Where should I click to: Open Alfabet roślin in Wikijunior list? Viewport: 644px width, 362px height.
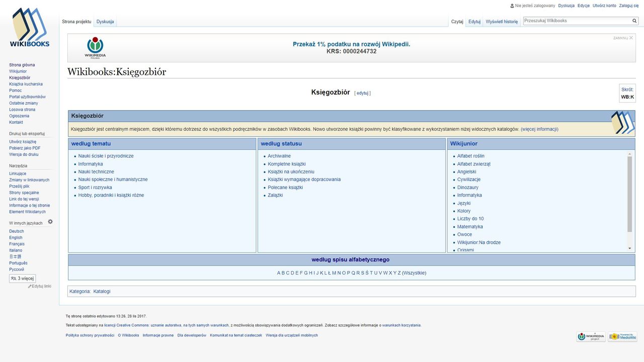tap(471, 156)
